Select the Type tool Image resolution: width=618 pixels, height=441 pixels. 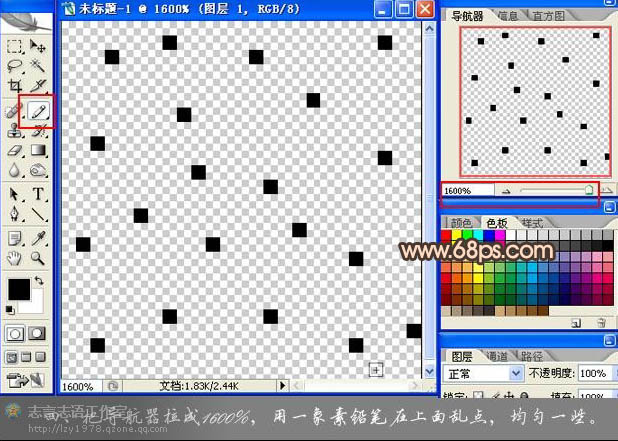tap(38, 194)
